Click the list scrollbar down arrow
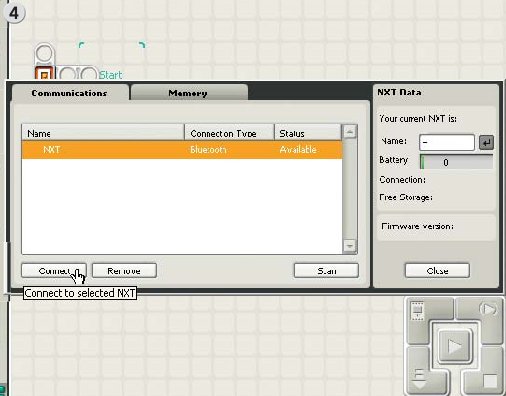506x396 pixels. click(x=350, y=246)
